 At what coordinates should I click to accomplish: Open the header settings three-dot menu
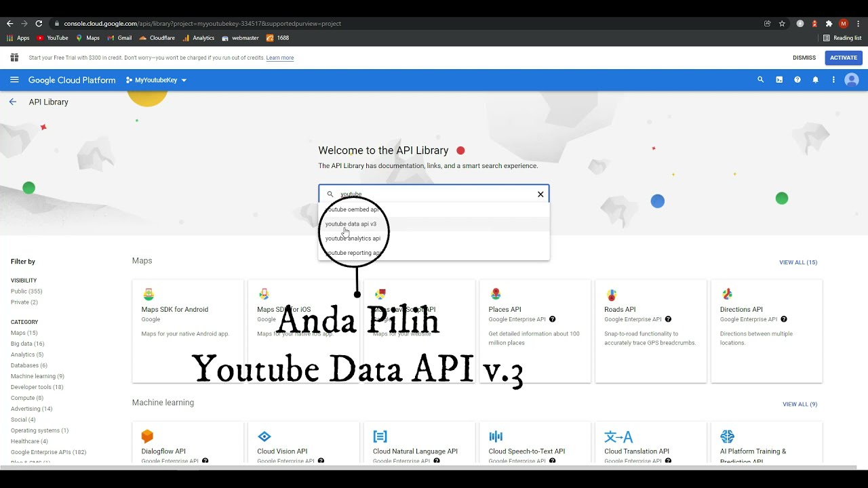point(833,80)
